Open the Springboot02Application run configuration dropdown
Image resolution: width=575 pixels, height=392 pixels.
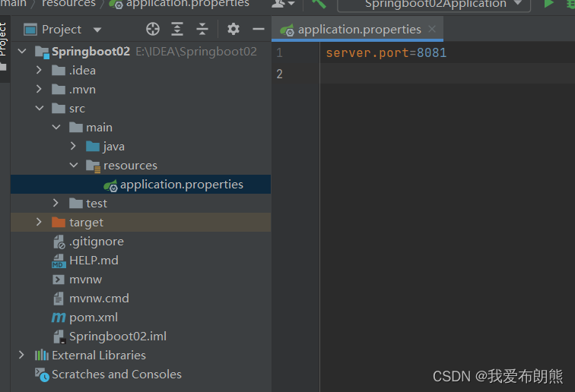pyautogui.click(x=434, y=5)
